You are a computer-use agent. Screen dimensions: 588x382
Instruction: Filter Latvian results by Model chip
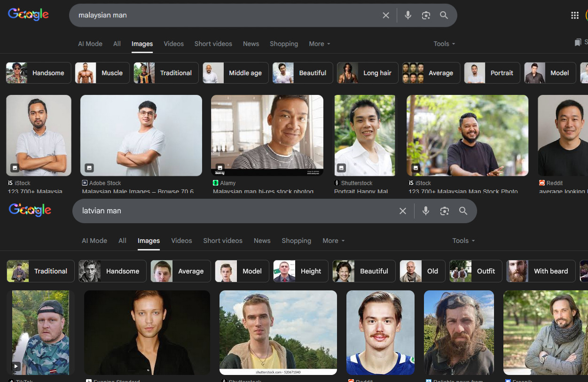point(242,271)
